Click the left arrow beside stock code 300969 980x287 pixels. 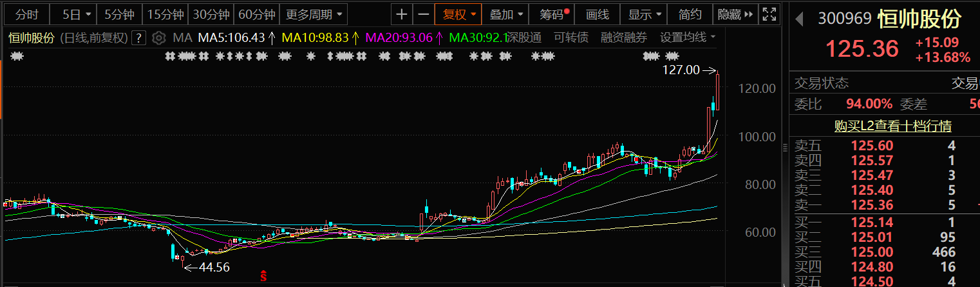point(800,19)
